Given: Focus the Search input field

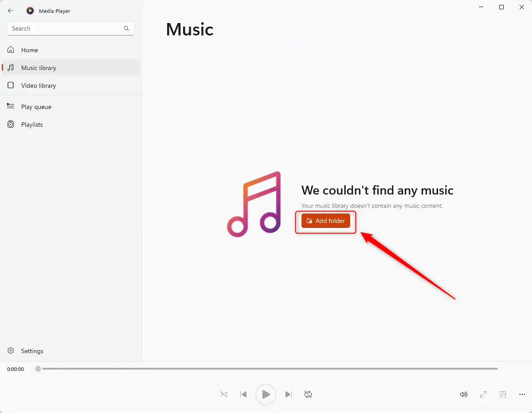Looking at the screenshot, I should (x=64, y=28).
